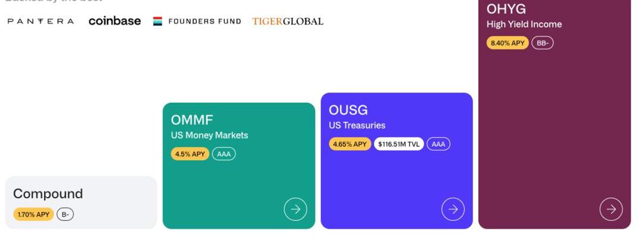The height and width of the screenshot is (252, 644).
Task: Click the arrow icon on OHYG card
Action: 611,210
